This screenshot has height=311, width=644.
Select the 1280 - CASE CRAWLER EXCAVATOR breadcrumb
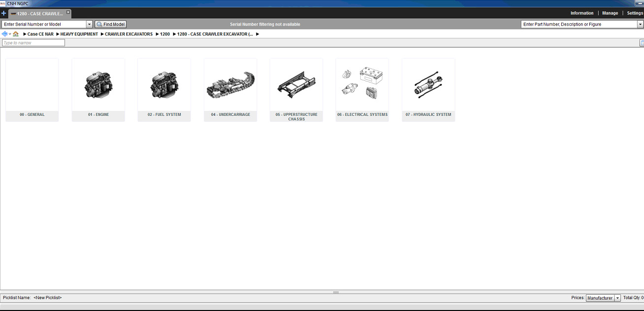[x=215, y=35]
